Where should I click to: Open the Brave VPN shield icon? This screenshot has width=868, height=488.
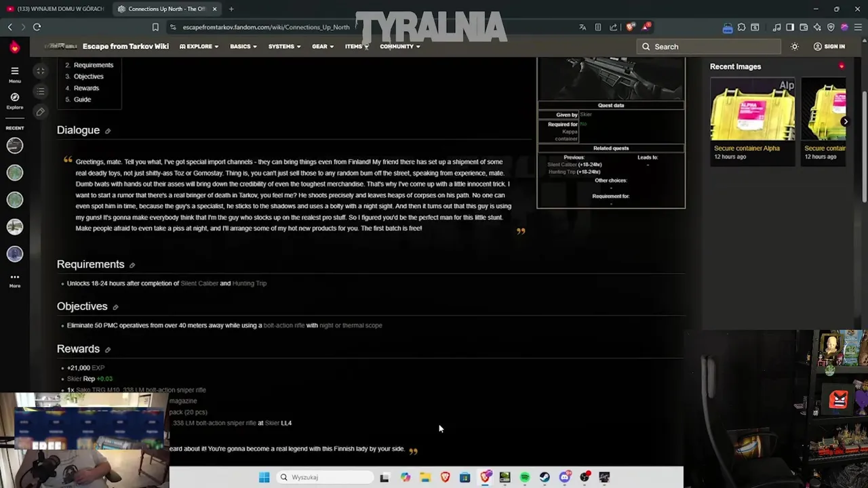(831, 27)
